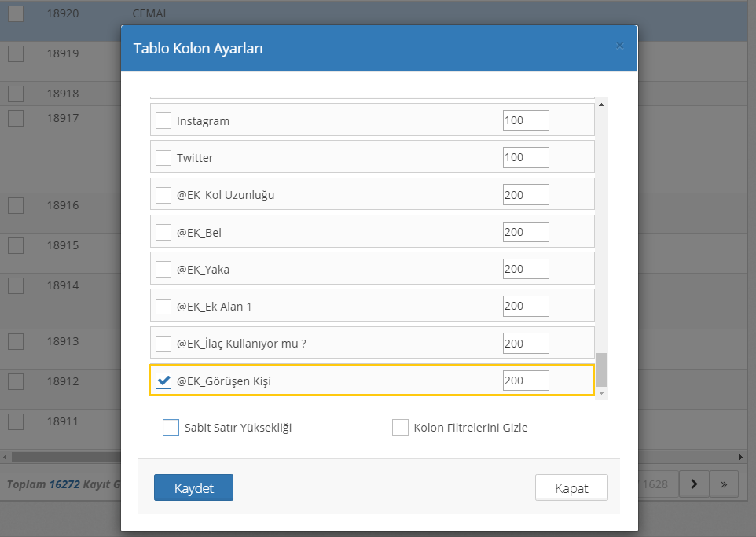Select the @EK_Ek Alan 1 checkbox

point(163,307)
